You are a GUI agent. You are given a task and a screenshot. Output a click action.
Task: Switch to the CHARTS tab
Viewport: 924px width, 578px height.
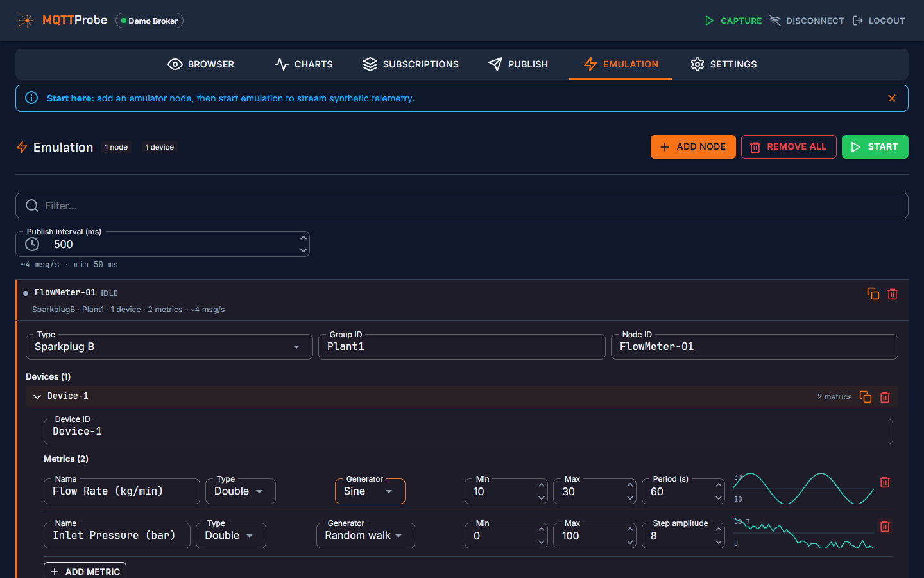pos(304,64)
